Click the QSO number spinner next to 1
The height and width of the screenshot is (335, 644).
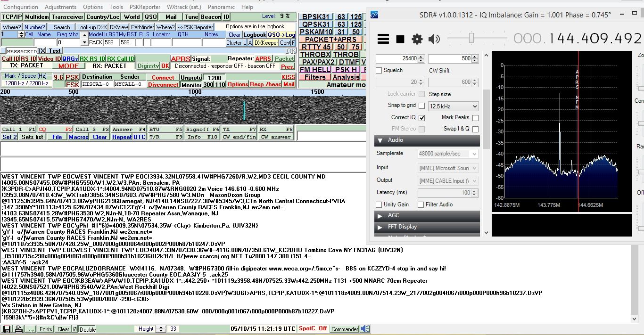(x=21, y=34)
